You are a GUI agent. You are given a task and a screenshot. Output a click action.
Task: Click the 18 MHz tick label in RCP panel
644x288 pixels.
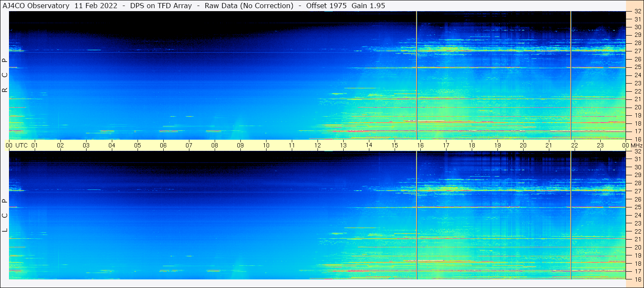(638, 123)
